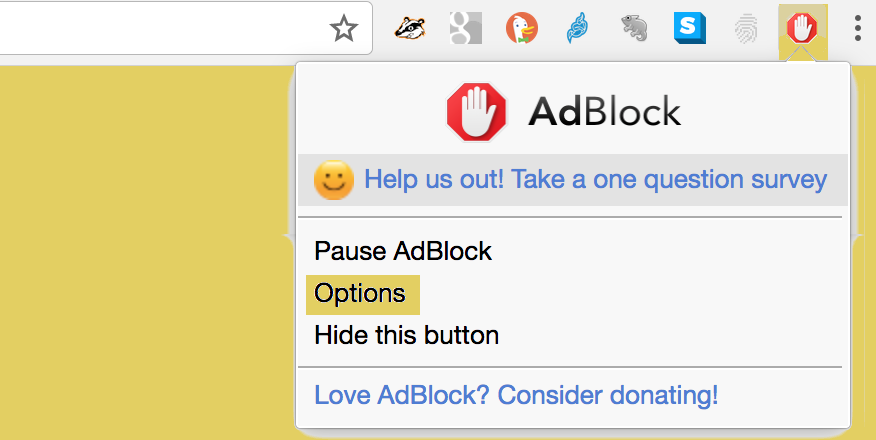876x440 pixels.
Task: Open AdBlock Options
Action: (x=360, y=294)
